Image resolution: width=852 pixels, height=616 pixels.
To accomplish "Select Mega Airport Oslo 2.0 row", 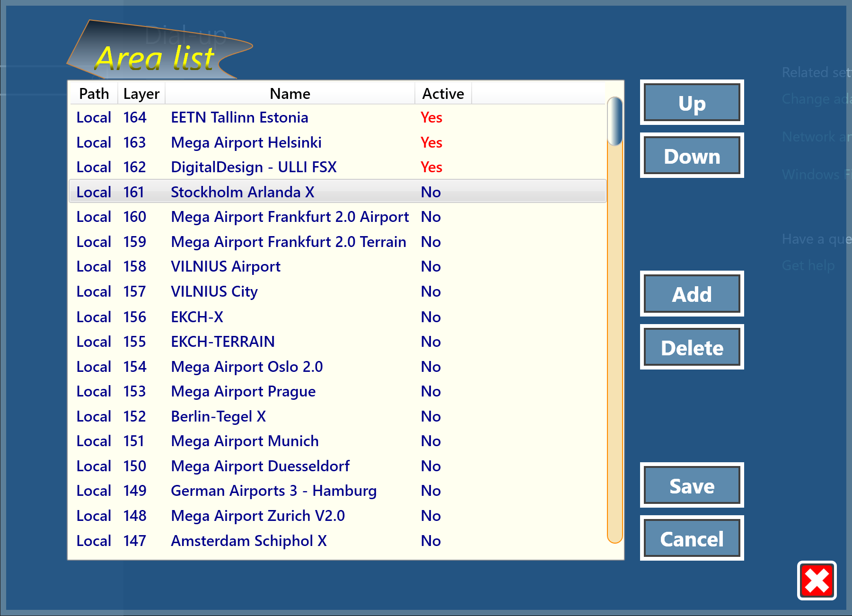I will (338, 367).
